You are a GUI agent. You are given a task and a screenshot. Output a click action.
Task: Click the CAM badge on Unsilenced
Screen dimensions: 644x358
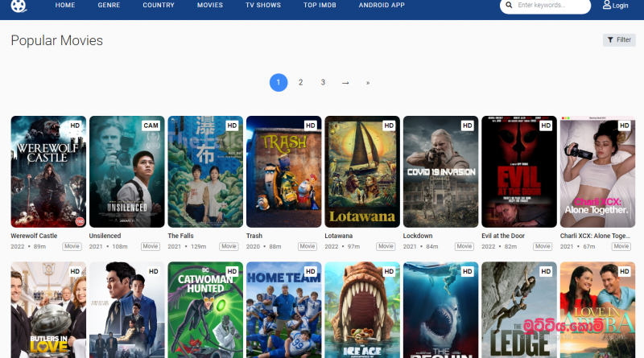151,126
